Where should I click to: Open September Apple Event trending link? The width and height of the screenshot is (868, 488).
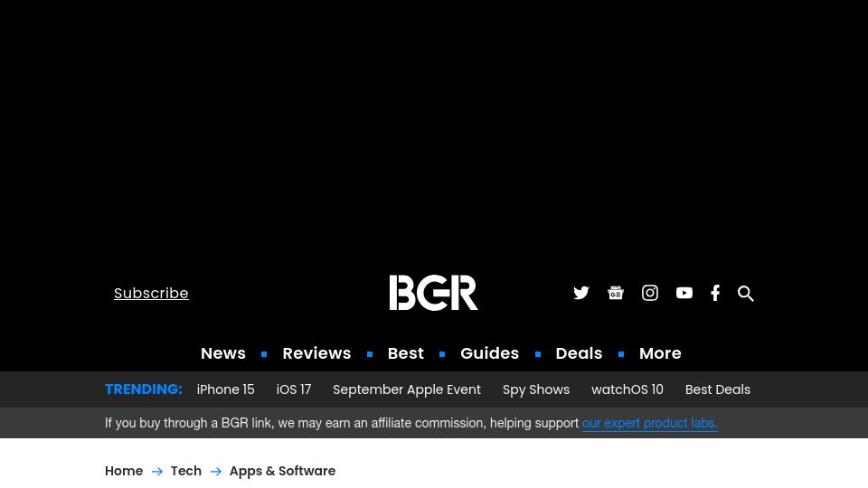[407, 389]
